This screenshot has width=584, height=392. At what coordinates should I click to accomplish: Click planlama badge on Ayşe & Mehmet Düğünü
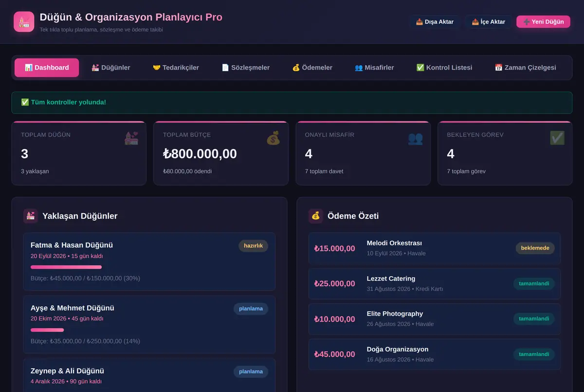[251, 309]
